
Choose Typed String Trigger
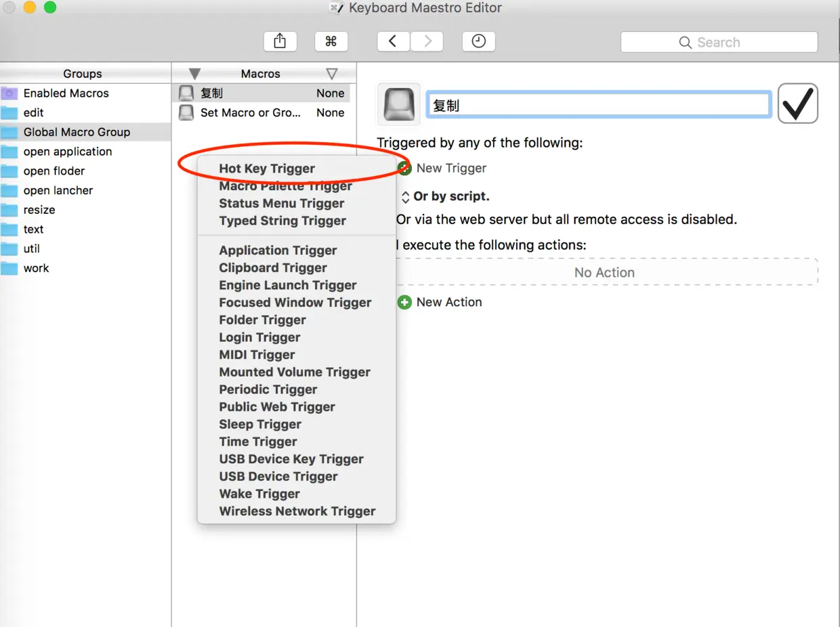[297, 221]
